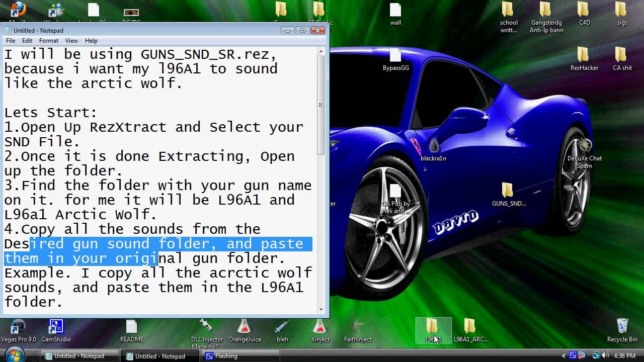Click the Notepad scrollbar up arrow

(320, 51)
